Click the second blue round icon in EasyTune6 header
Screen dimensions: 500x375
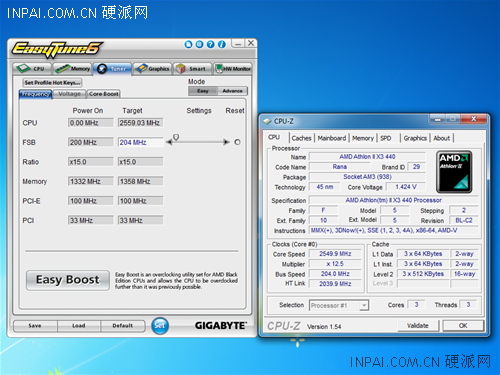coord(199,44)
